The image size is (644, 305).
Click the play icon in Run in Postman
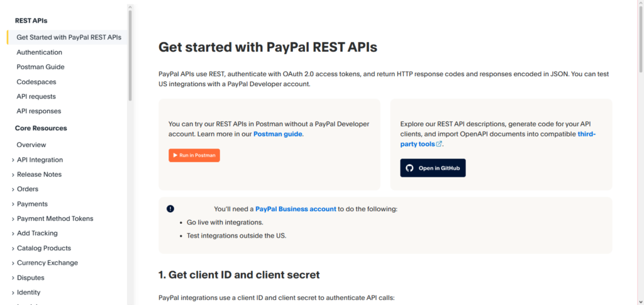(x=175, y=155)
